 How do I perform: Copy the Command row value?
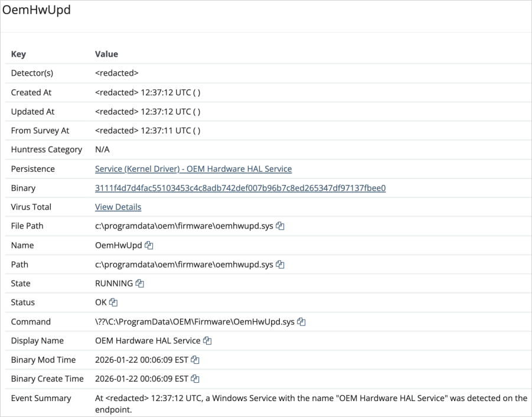(x=302, y=322)
